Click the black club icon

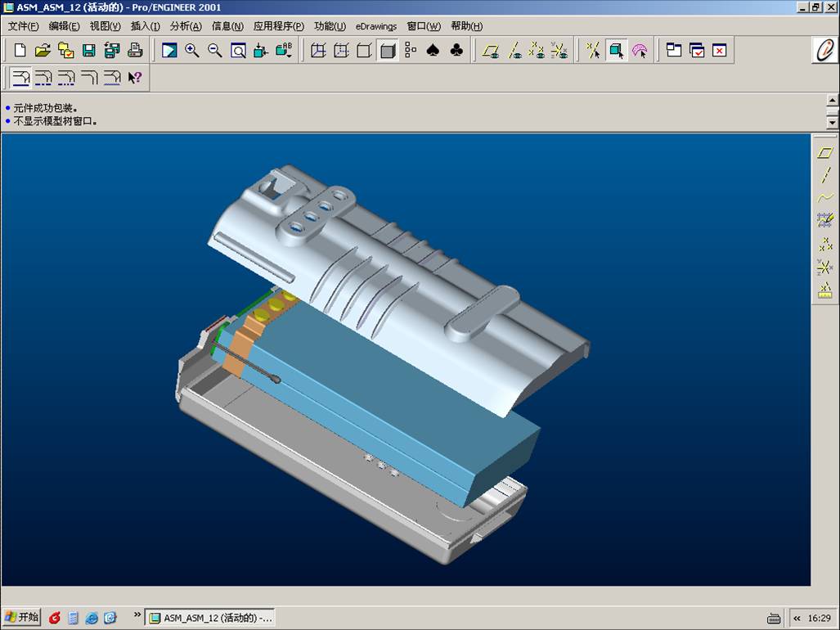click(x=456, y=51)
